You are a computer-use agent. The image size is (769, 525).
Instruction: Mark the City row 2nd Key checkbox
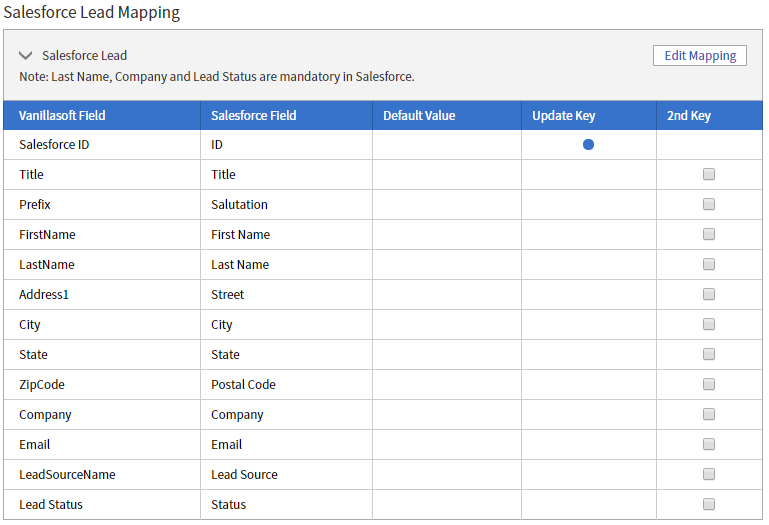click(708, 324)
